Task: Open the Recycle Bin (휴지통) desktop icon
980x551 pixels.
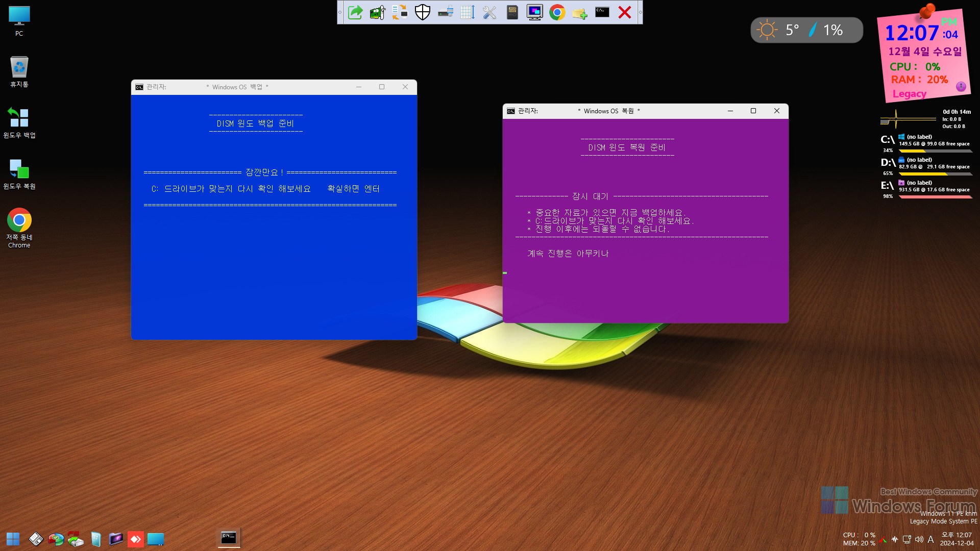Action: (19, 71)
